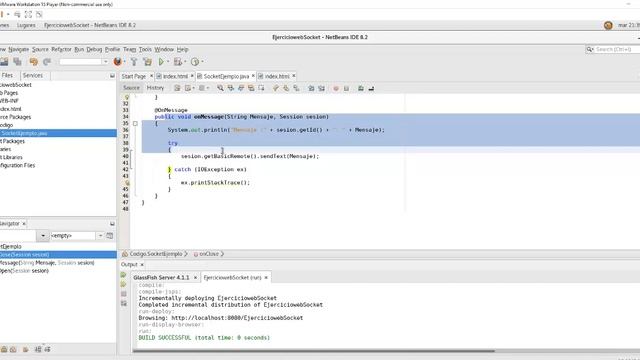Open the project configuration combo box
Screen dimensions: 640x360
84,62
